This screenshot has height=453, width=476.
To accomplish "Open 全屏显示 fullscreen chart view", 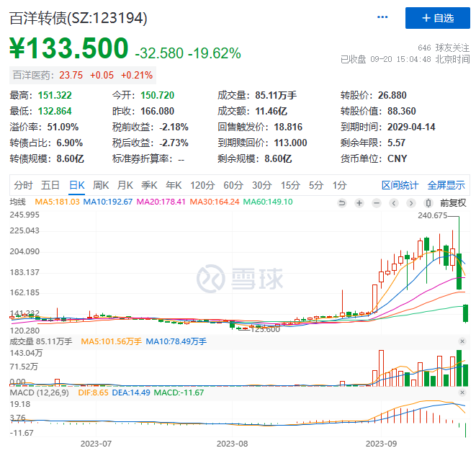I will (446, 185).
